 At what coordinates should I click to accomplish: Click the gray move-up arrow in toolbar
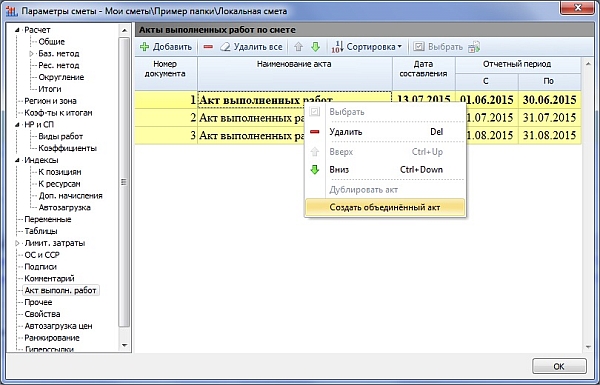pyautogui.click(x=298, y=47)
